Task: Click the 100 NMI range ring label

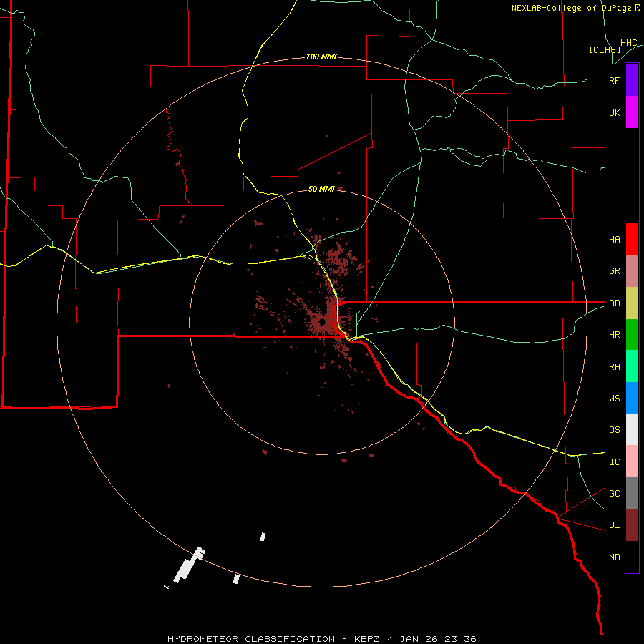Action: [321, 57]
